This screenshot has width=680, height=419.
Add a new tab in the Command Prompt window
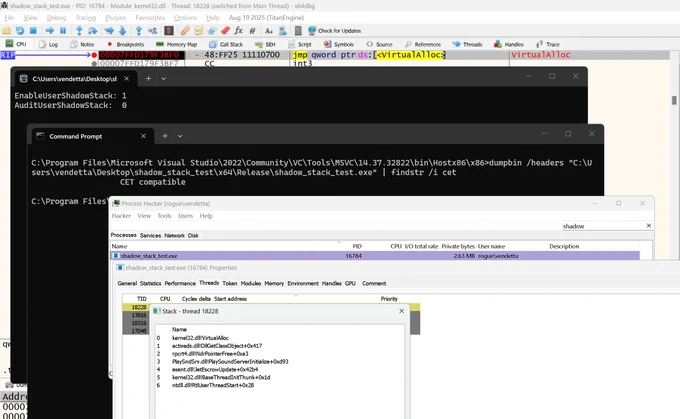pos(165,136)
